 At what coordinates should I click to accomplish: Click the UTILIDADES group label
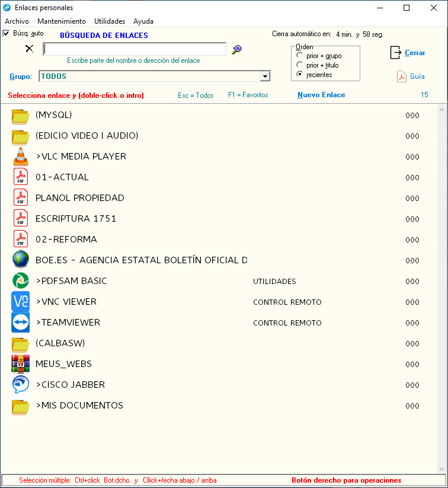point(274,281)
